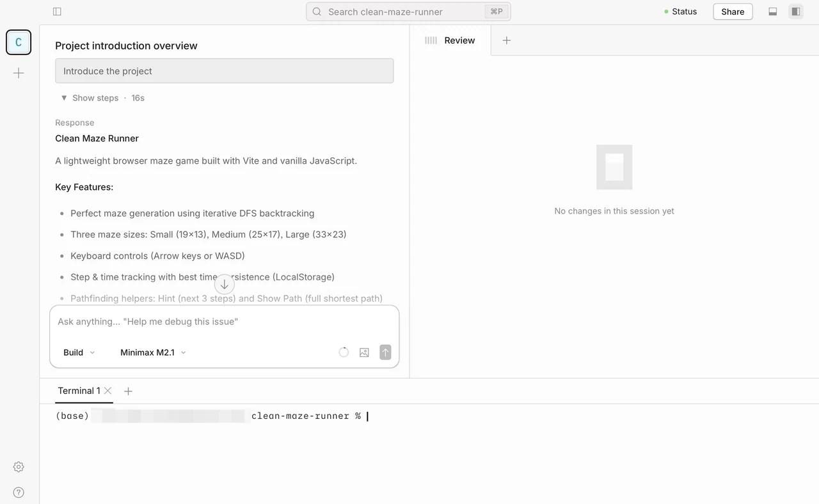Open settings gear in sidebar
Screen dimensions: 819x504
pyautogui.click(x=19, y=467)
